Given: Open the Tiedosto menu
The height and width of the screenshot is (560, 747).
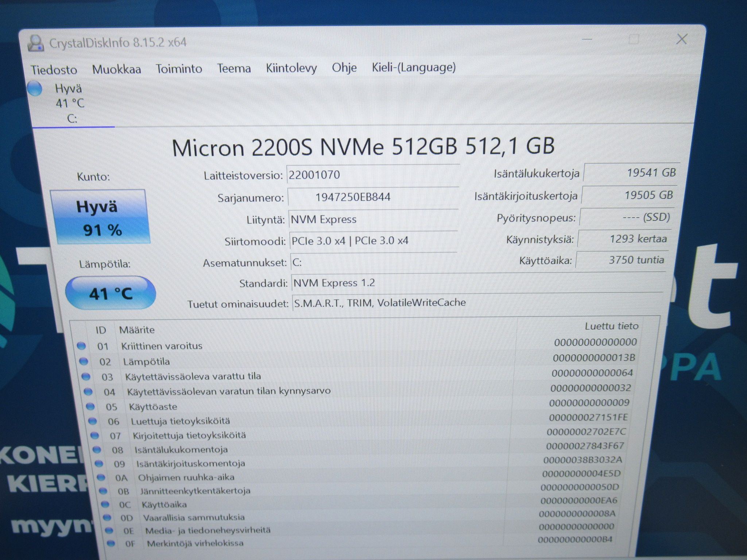Looking at the screenshot, I should [x=54, y=70].
